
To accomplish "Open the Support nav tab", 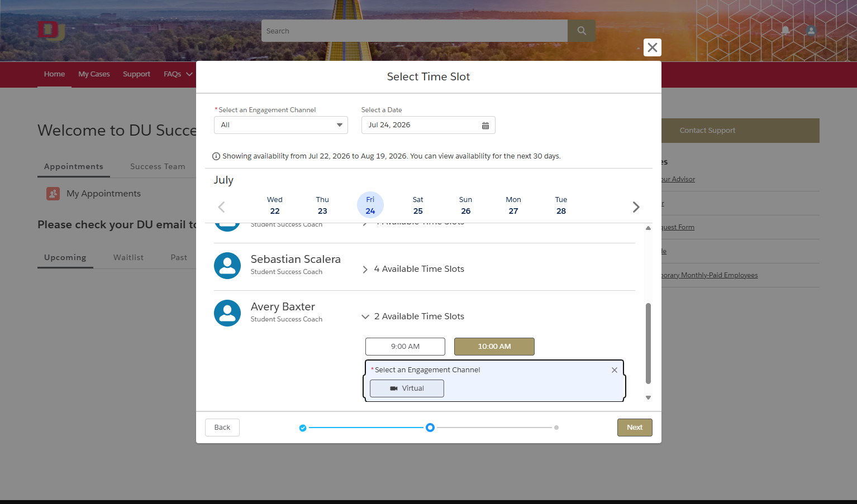I will pos(136,74).
